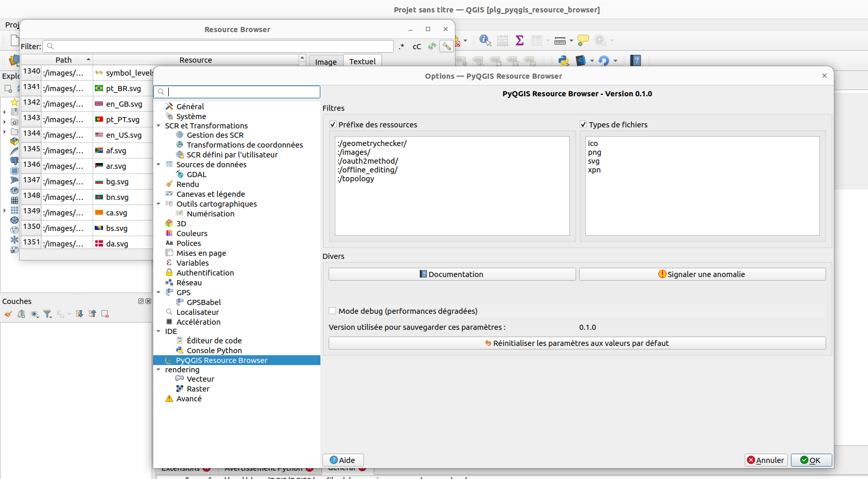Float the Couches panel with undock icon

click(141, 301)
